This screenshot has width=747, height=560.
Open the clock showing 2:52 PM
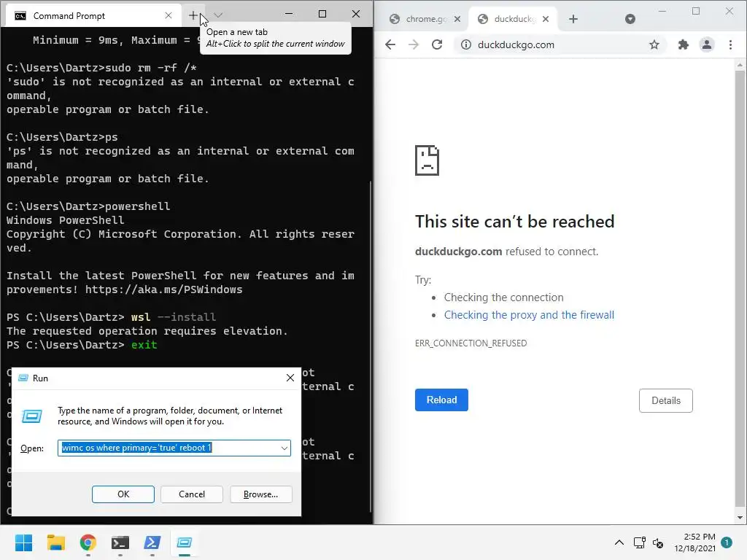point(694,542)
